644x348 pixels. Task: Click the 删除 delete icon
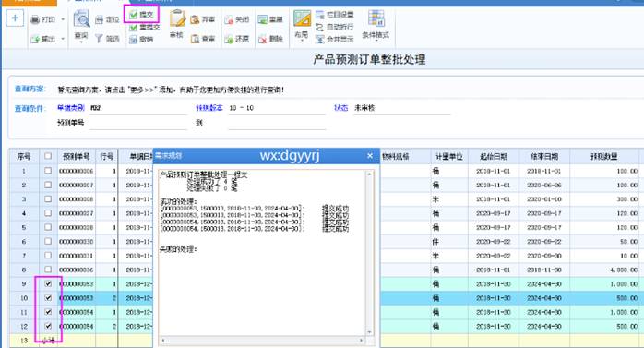click(x=263, y=39)
